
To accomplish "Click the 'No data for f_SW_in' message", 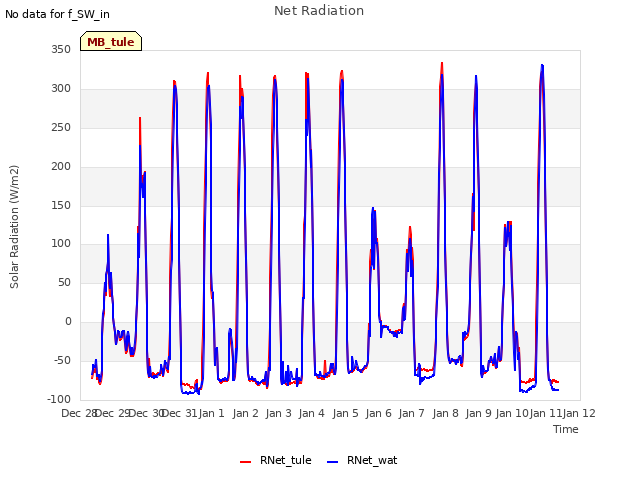I will click(x=57, y=14).
